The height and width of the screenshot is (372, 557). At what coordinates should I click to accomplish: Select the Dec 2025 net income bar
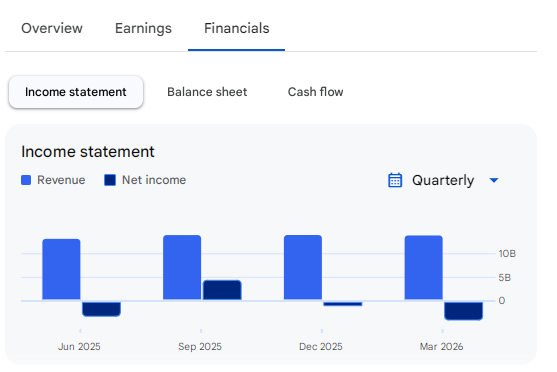click(x=343, y=304)
